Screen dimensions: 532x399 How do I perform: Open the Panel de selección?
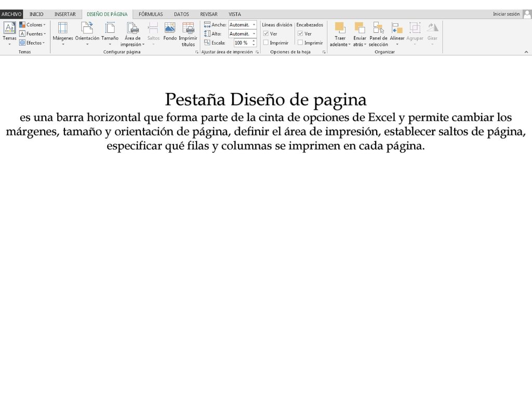click(x=378, y=34)
